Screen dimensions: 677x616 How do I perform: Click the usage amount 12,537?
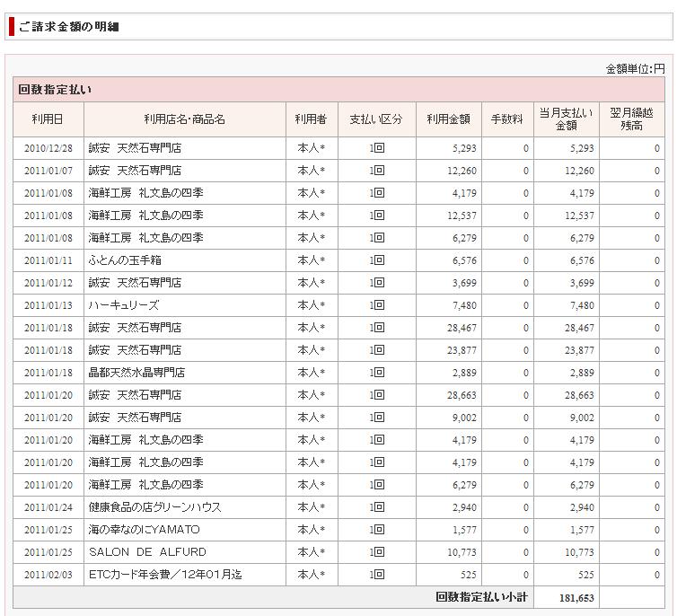(x=462, y=216)
